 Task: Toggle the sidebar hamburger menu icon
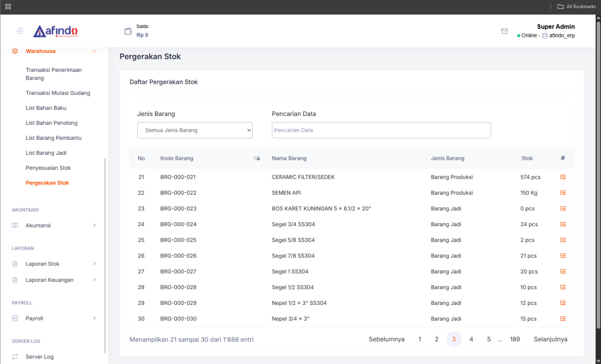20,31
